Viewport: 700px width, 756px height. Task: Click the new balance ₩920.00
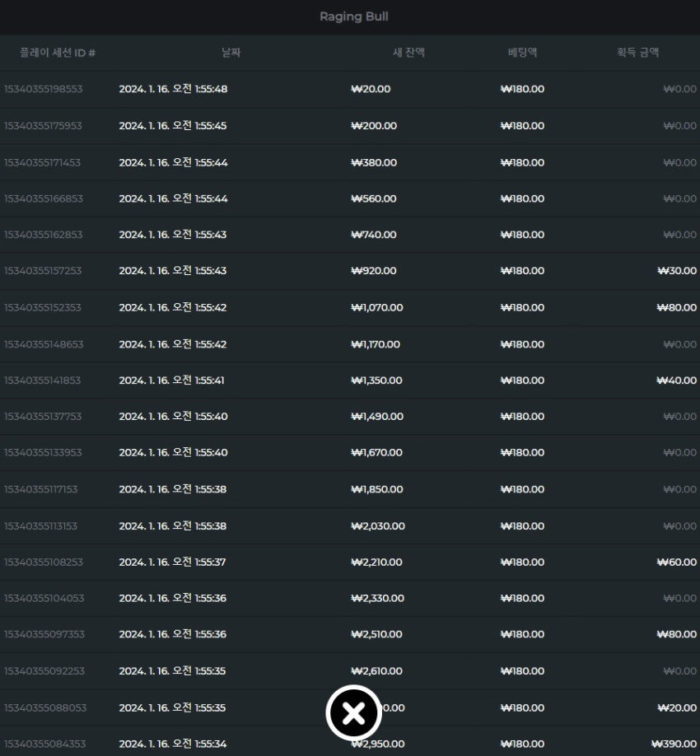(x=374, y=271)
